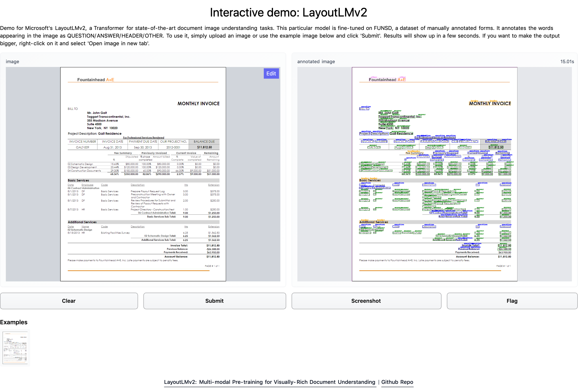Flag the annotated output
This screenshot has height=392, width=578.
(x=512, y=301)
